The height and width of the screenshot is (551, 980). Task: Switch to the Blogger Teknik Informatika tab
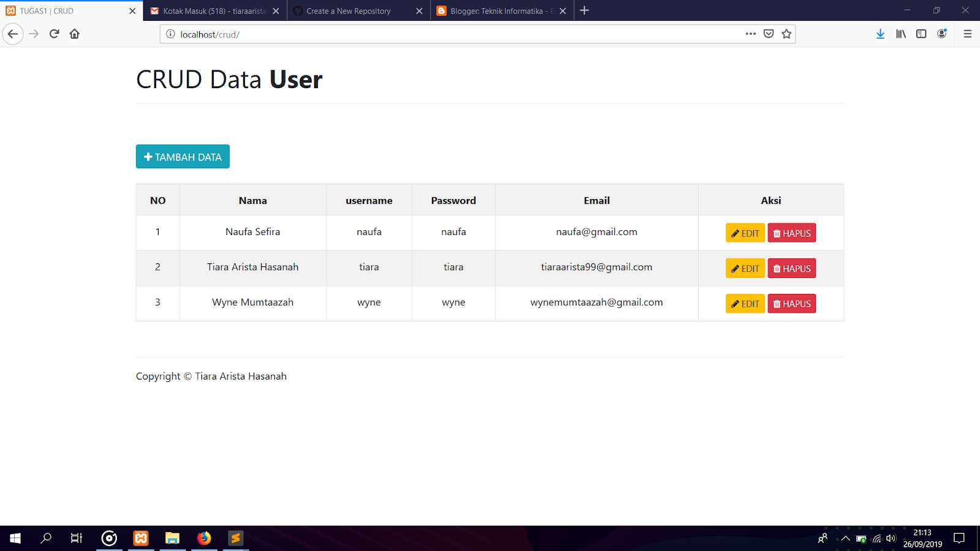pyautogui.click(x=496, y=10)
